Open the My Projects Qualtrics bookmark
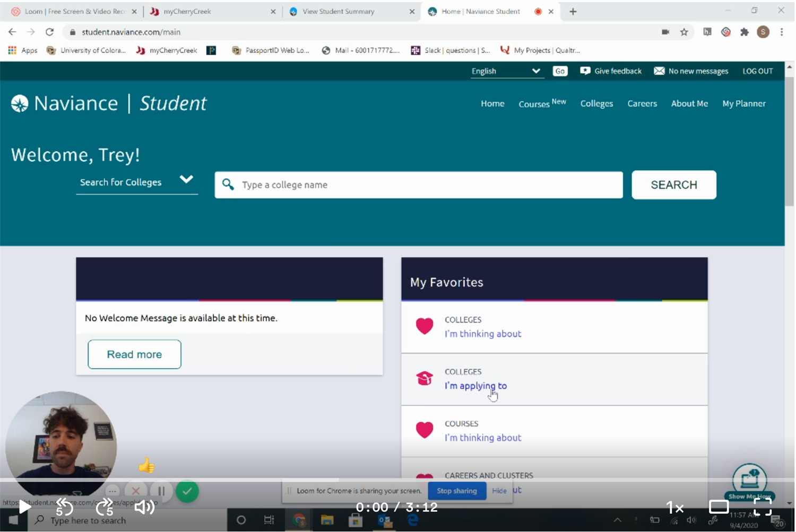 point(540,50)
